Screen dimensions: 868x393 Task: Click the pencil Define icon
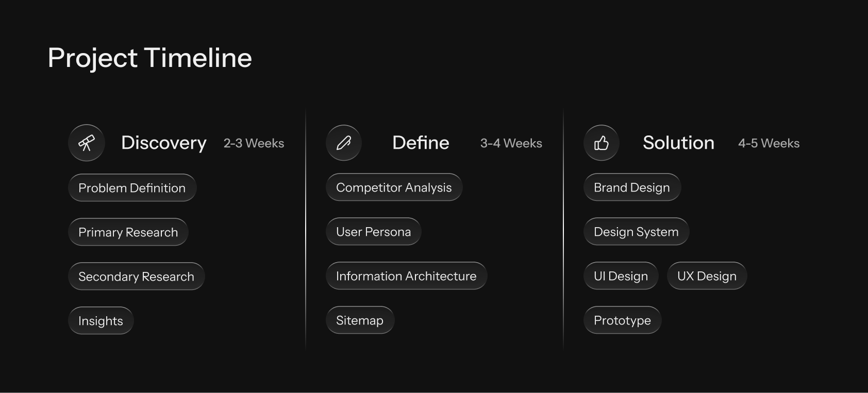(344, 143)
